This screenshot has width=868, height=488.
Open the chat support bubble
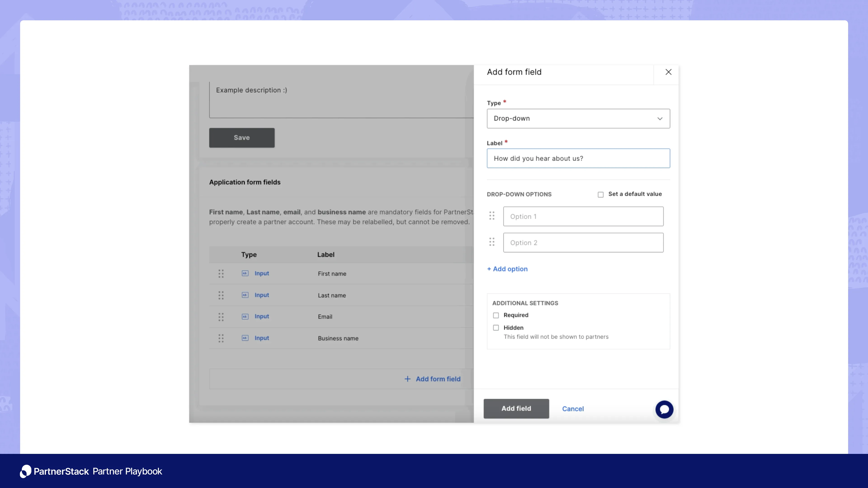664,409
